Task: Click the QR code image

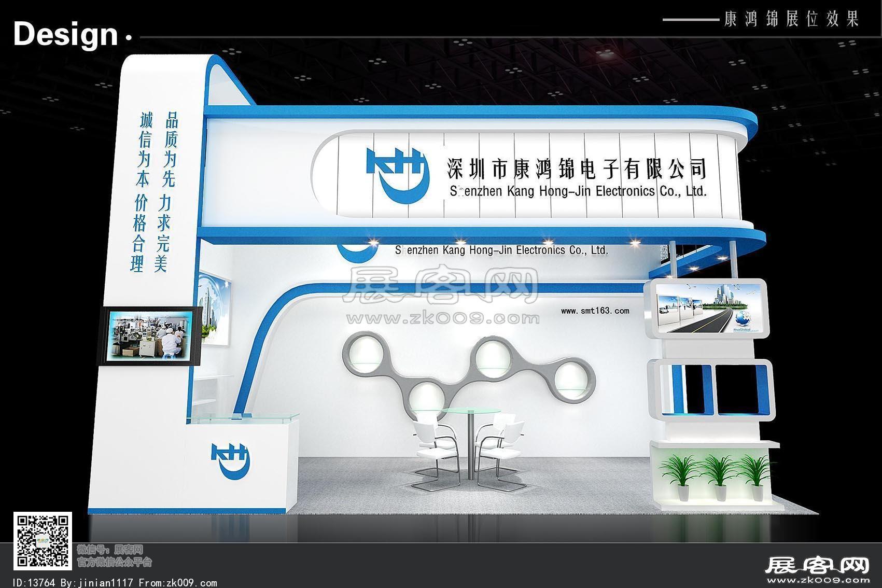Action: click(x=42, y=540)
